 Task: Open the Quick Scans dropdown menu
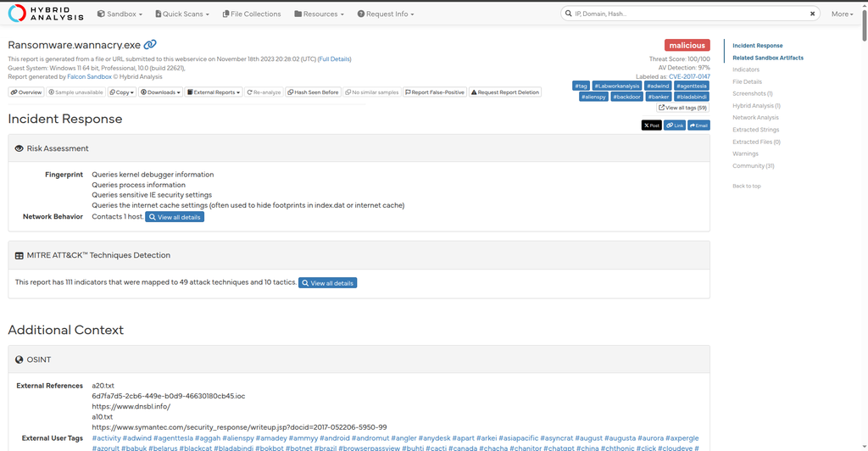[182, 14]
